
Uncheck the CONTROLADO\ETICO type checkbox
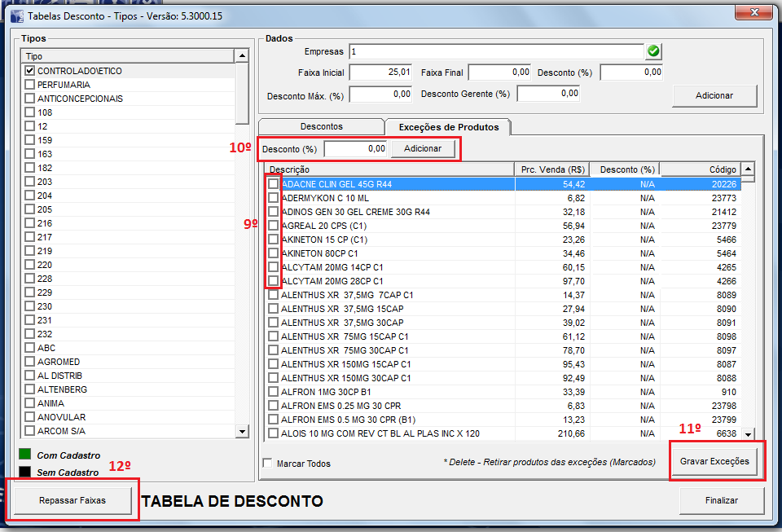point(30,71)
